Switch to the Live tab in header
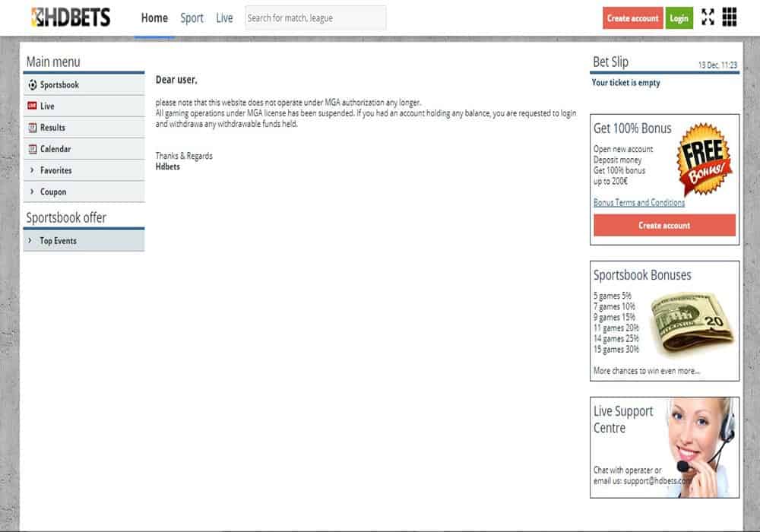 [x=224, y=18]
